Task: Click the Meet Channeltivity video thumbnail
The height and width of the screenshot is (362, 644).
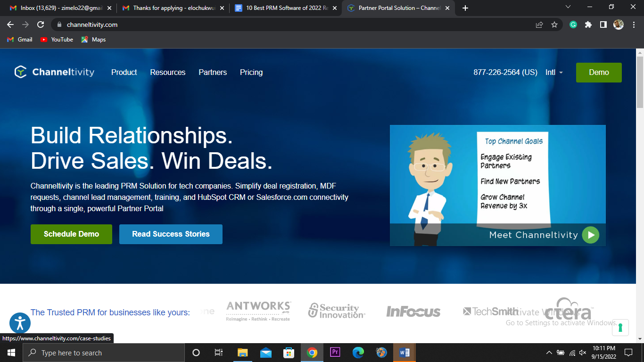Action: [497, 185]
